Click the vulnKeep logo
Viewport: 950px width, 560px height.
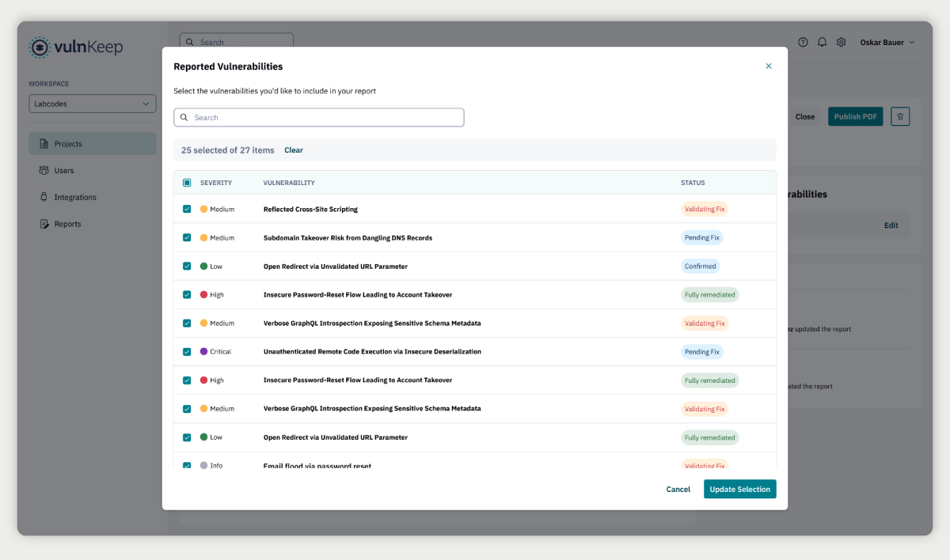76,47
